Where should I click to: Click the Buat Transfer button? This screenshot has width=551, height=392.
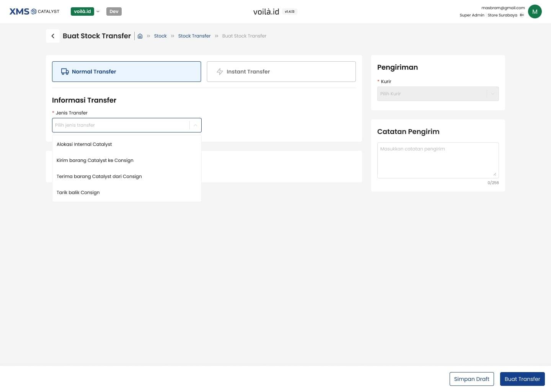point(522,379)
